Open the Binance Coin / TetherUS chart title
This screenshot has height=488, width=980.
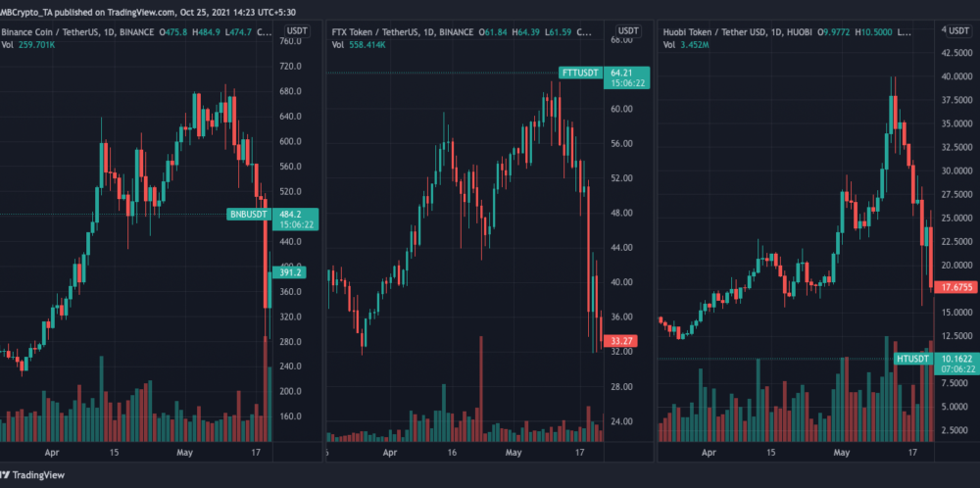point(76,32)
